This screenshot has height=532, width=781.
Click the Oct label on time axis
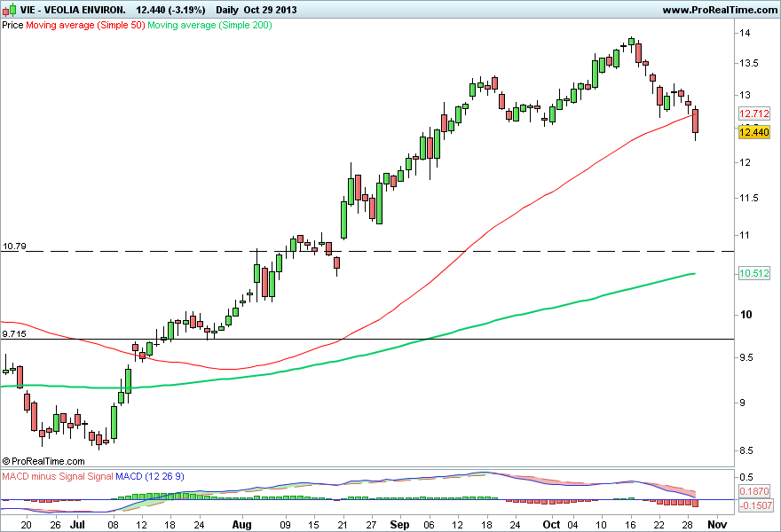pyautogui.click(x=551, y=525)
